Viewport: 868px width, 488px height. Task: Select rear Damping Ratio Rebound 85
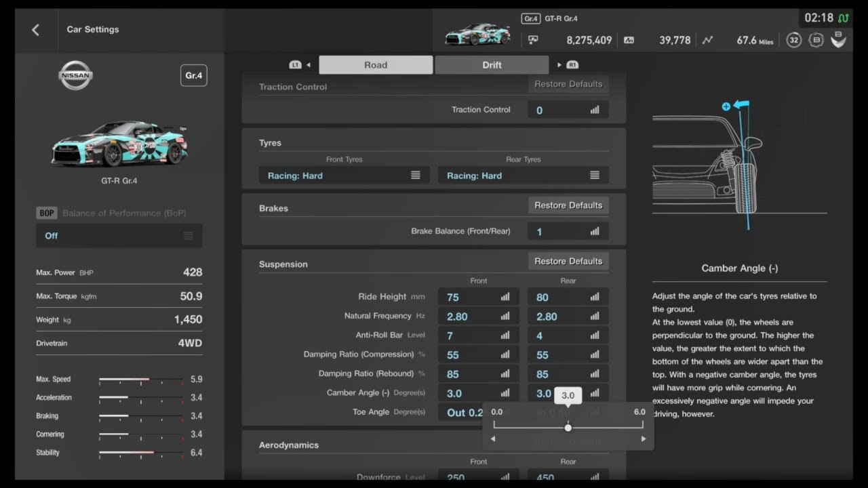click(x=568, y=374)
